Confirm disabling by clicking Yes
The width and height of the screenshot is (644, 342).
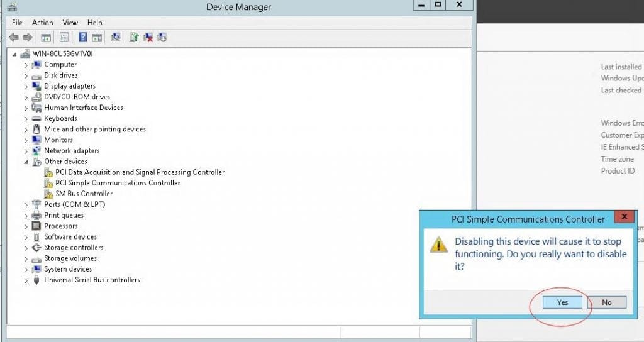click(x=562, y=302)
